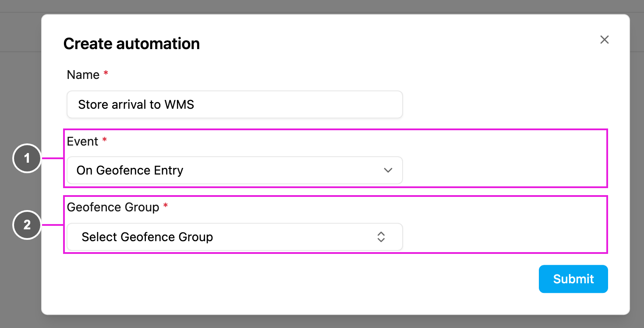Select the numbered callout marker 2
Image resolution: width=644 pixels, height=328 pixels.
click(x=27, y=225)
